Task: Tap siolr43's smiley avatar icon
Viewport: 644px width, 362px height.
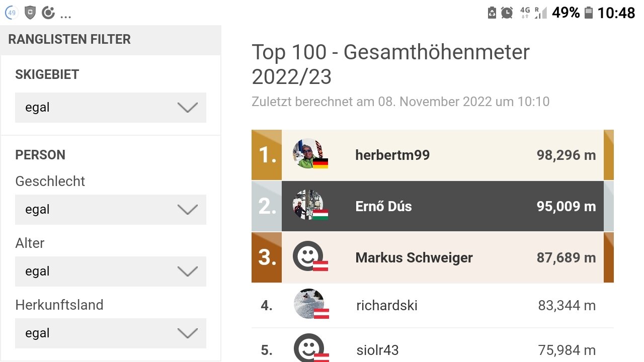Action: pos(308,348)
